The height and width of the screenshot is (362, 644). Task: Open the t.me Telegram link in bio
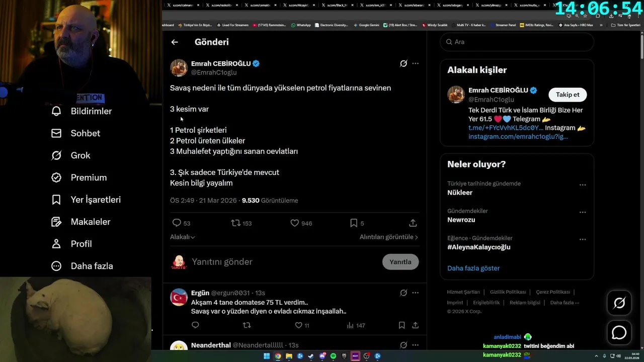pos(506,128)
